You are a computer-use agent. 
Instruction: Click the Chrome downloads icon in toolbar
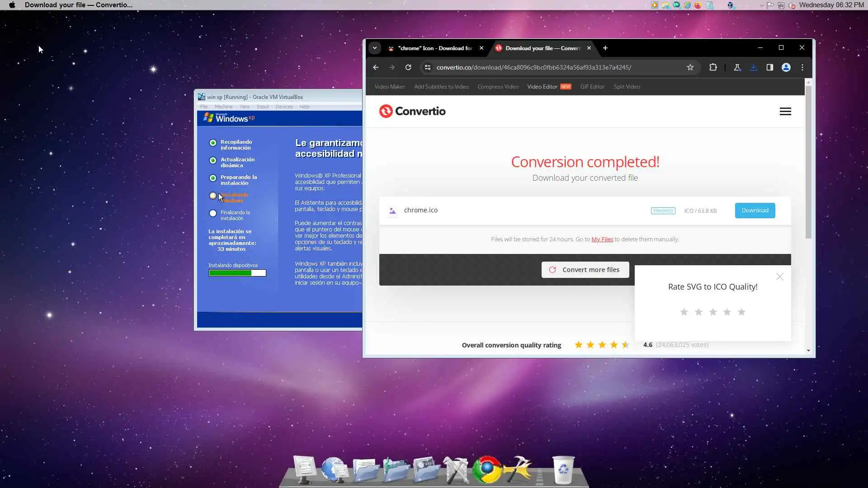753,67
